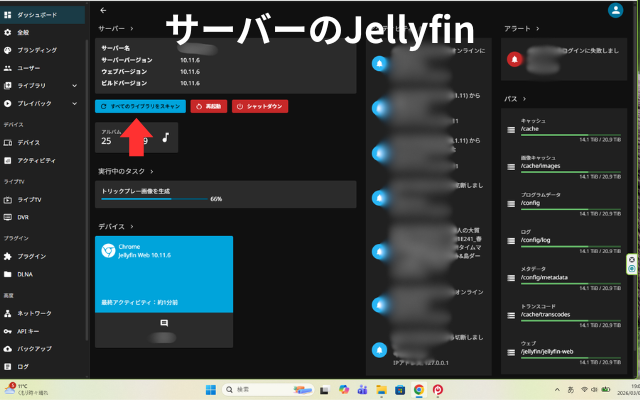Open ネットワーク settings in the sidebar
This screenshot has width=640, height=400.
33,312
